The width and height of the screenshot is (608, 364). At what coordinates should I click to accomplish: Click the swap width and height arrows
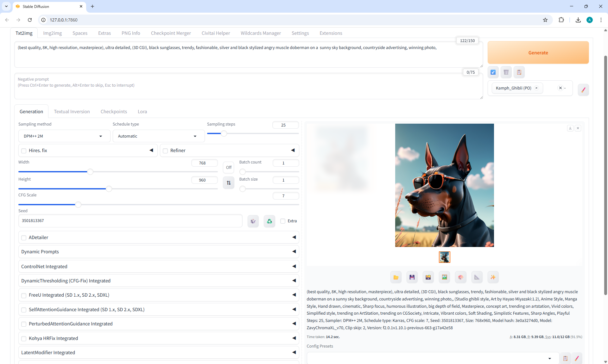click(229, 183)
